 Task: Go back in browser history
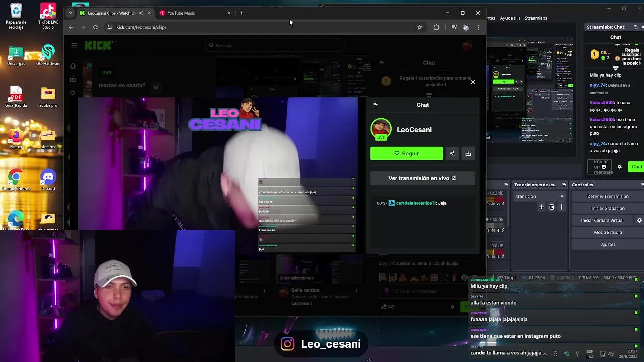pyautogui.click(x=71, y=27)
